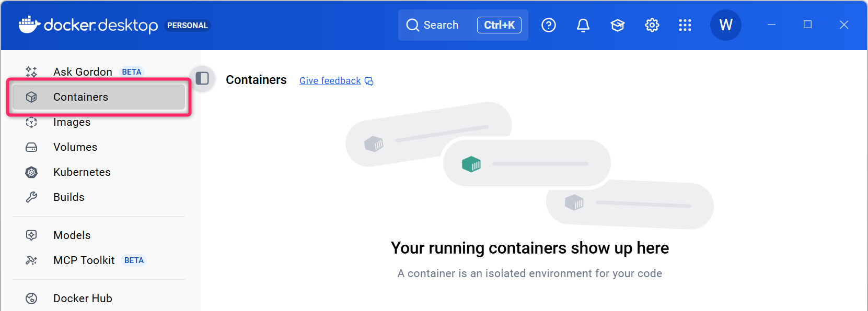The height and width of the screenshot is (311, 868).
Task: Navigate to Kubernetes
Action: 82,172
